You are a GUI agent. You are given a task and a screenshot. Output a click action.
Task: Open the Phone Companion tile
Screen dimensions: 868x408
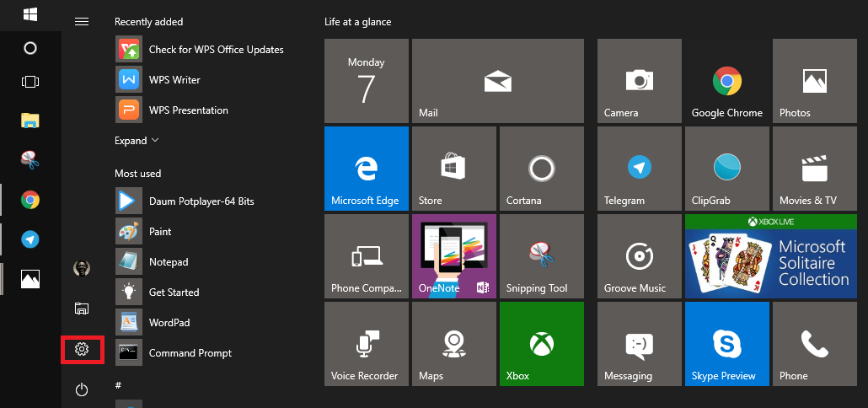click(x=367, y=255)
